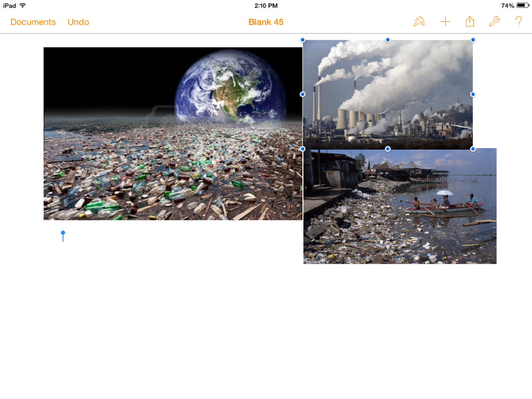Show help with the question mark icon
This screenshot has height=399, width=532.
pos(519,22)
